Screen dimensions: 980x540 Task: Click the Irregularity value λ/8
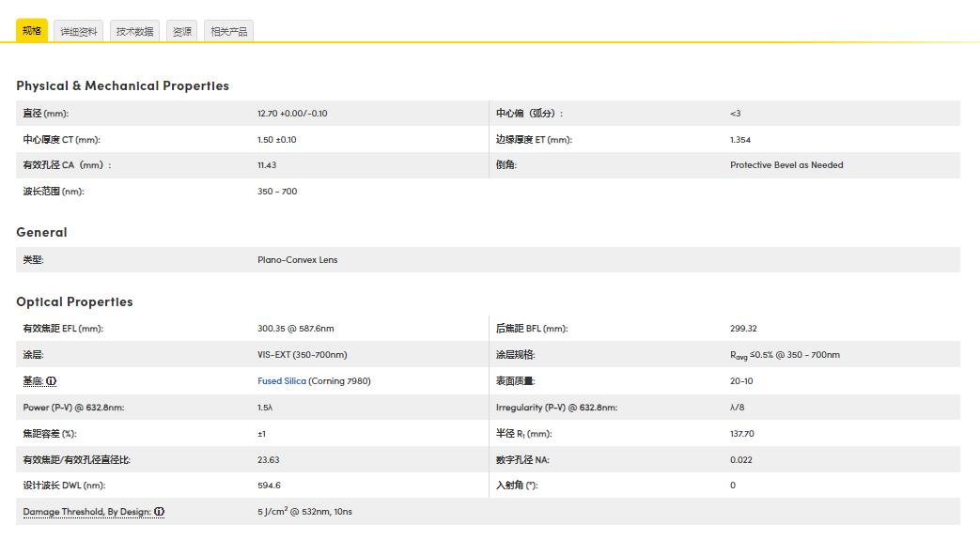tap(737, 408)
